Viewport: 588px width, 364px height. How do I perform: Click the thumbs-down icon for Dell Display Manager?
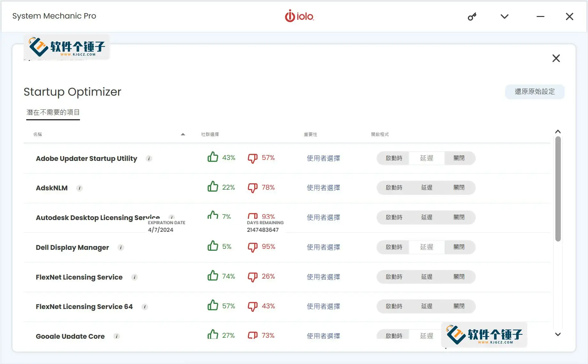[x=253, y=246]
